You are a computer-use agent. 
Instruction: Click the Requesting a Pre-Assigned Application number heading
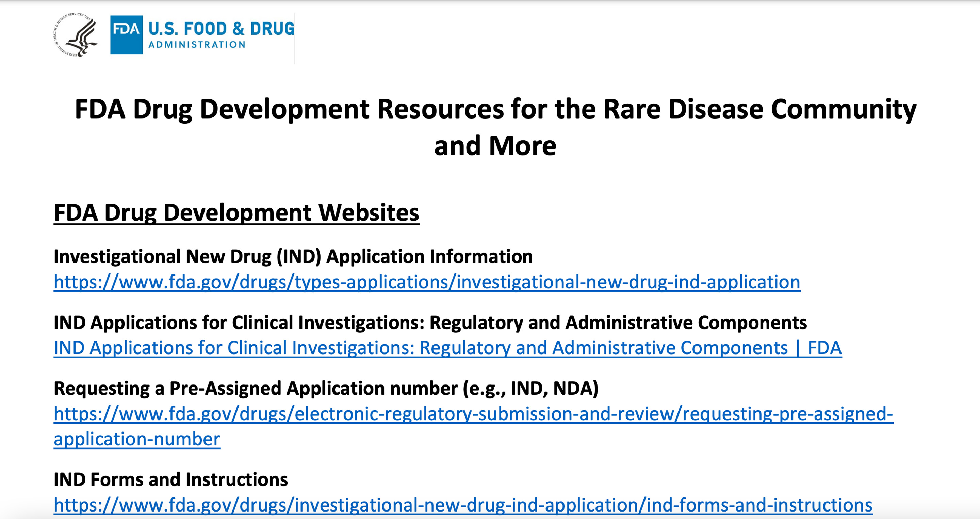pos(326,388)
